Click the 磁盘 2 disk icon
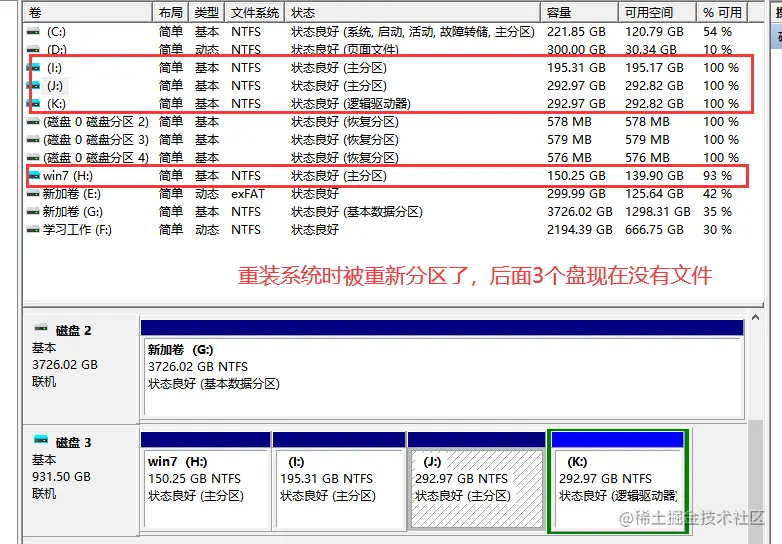Image resolution: width=782 pixels, height=544 pixels. coord(41,328)
